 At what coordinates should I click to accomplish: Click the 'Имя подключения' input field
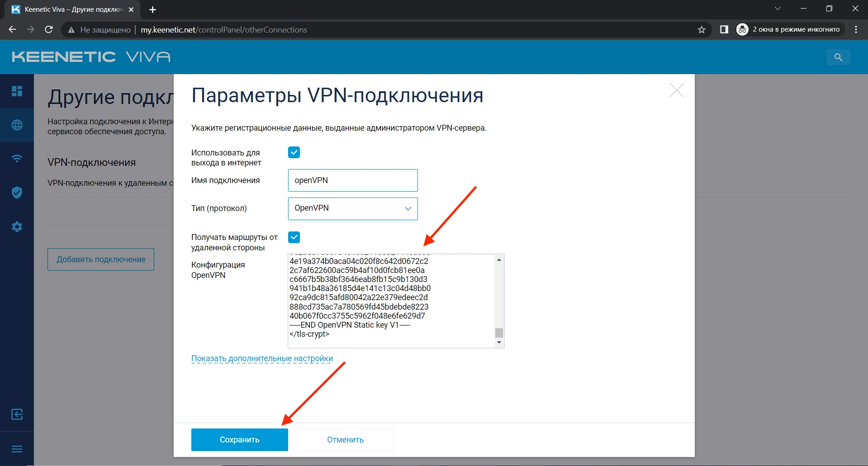click(353, 180)
